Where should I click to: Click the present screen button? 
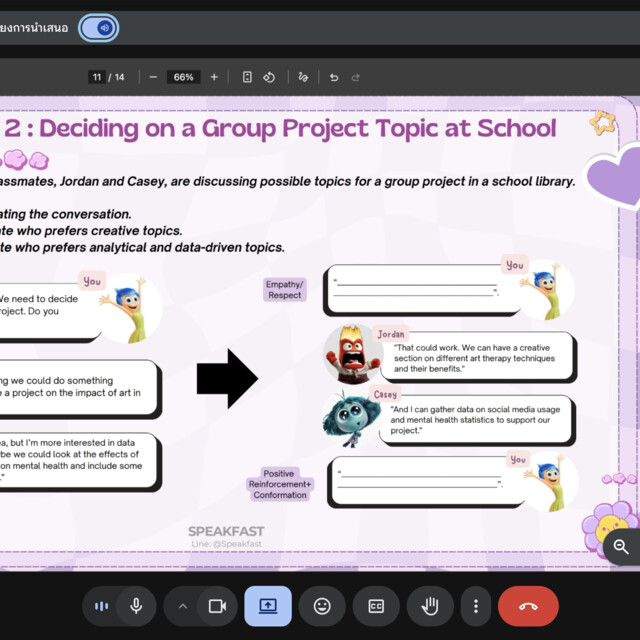[x=268, y=606]
